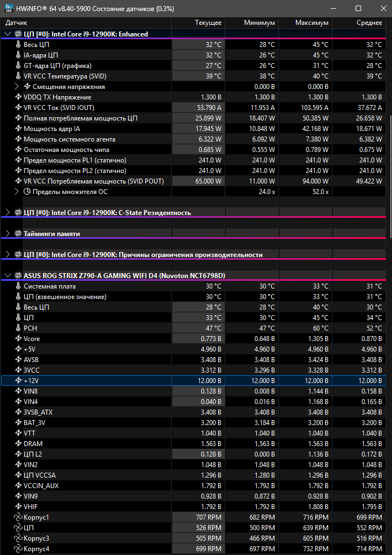Expand the Пределы множителя ОС subgroup
The width and height of the screenshot is (392, 555).
click(x=17, y=192)
